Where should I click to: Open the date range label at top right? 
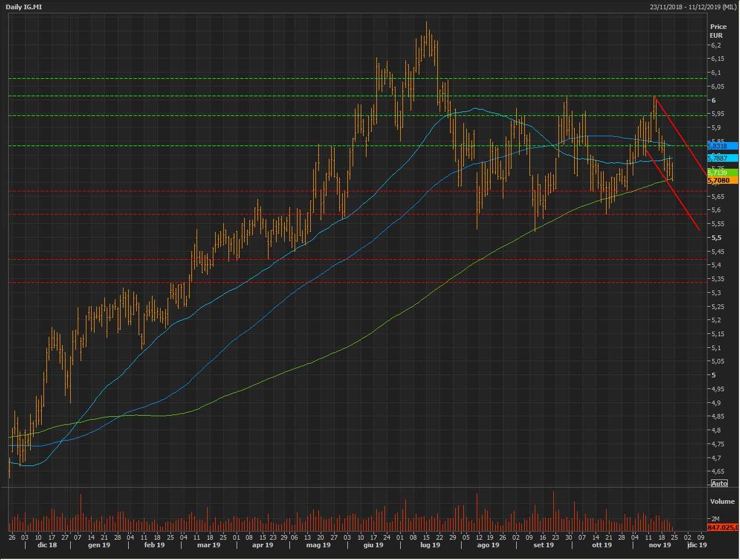click(693, 7)
